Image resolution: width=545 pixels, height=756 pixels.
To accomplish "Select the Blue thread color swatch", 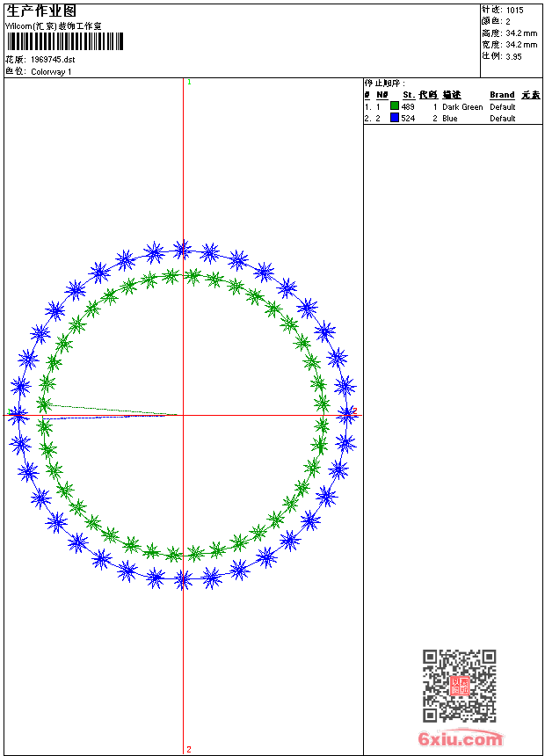I will (x=395, y=118).
